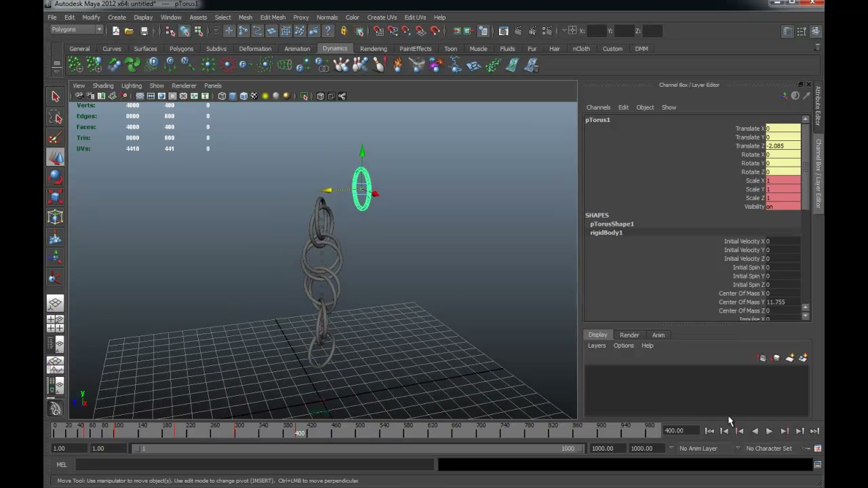Toggle use all lights in viewport
The image size is (868, 488).
[265, 96]
